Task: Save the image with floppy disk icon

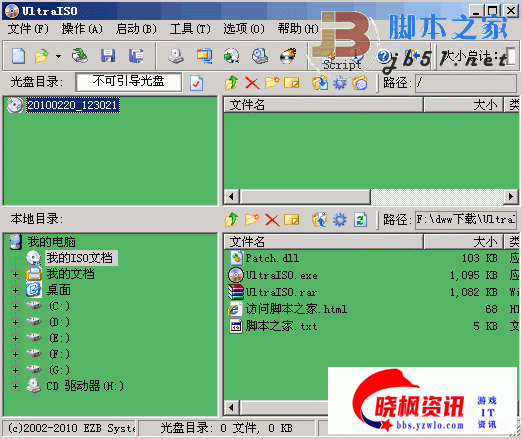Action: coord(108,56)
